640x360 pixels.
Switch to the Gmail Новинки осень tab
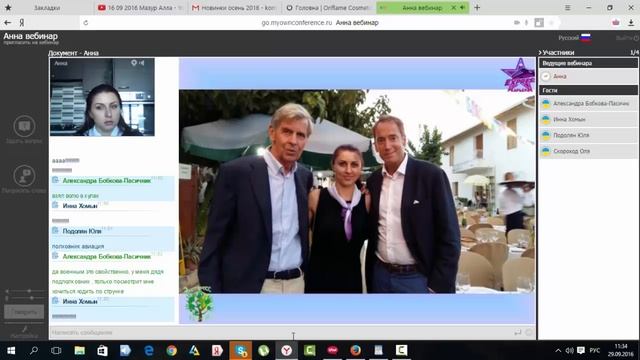coord(234,8)
